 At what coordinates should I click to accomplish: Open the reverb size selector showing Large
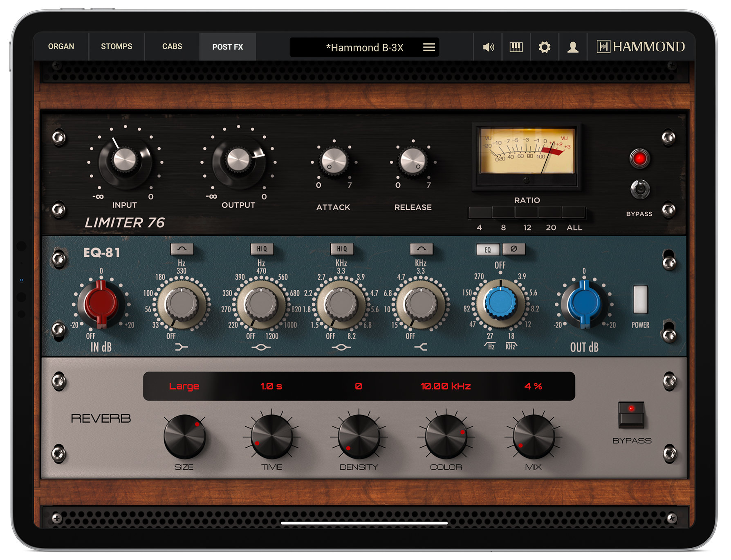pos(184,385)
